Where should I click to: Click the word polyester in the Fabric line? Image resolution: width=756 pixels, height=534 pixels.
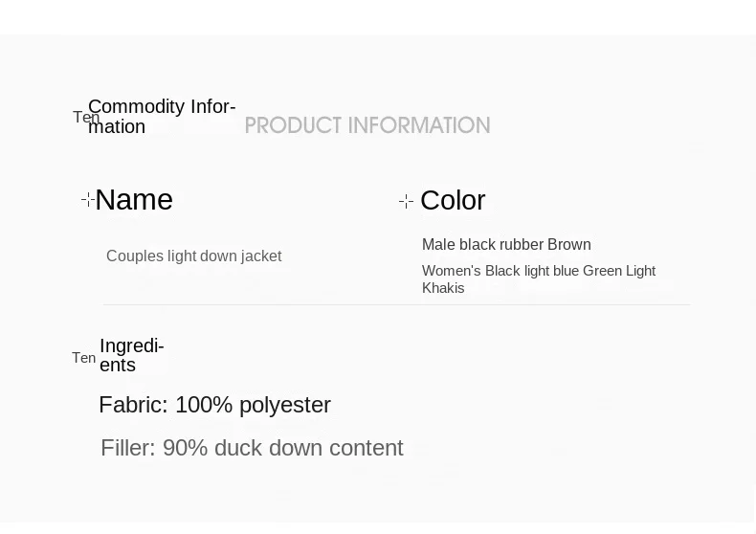(285, 405)
